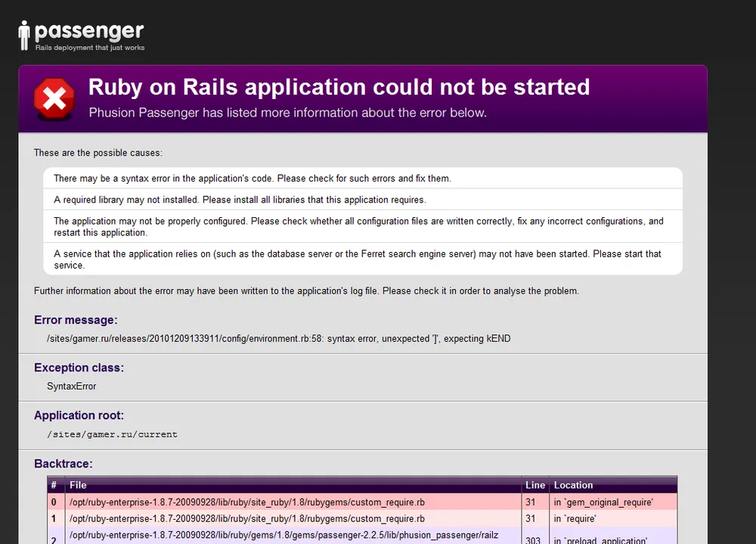756x544 pixels.
Task: Click 'These are the possible causes:' text
Action: pos(98,153)
